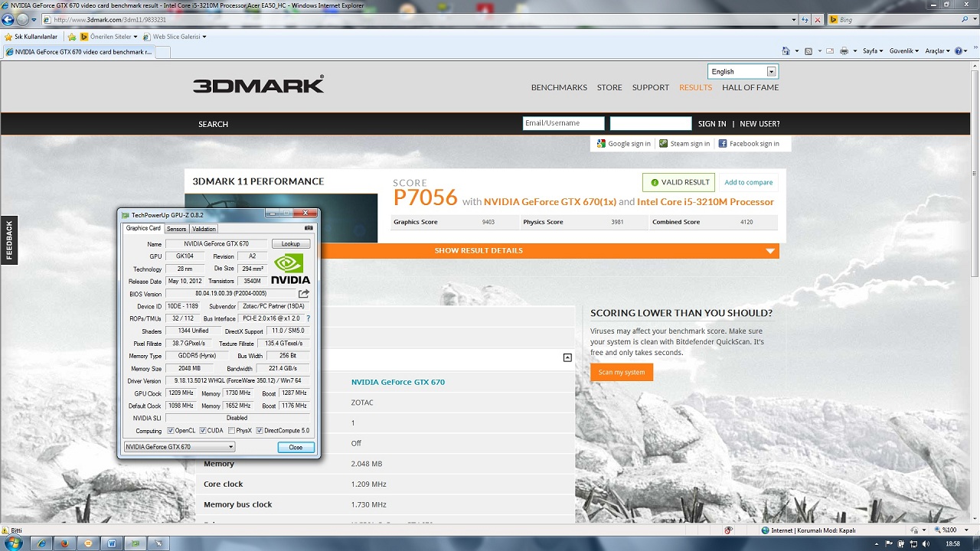Image resolution: width=980 pixels, height=551 pixels.
Task: Open the RESULTS menu item
Action: point(695,87)
